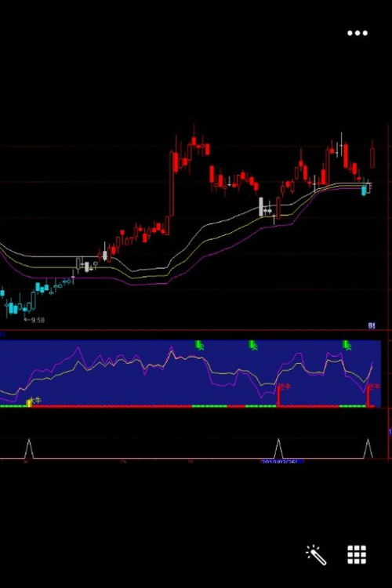Click the blue arrow tab above indicator panel
392x588 pixels.
pos(2,334)
